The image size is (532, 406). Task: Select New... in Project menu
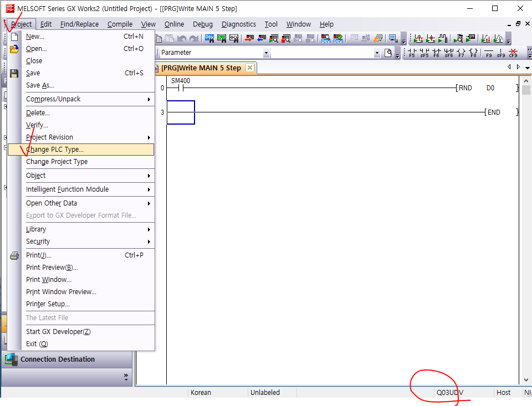click(x=81, y=37)
